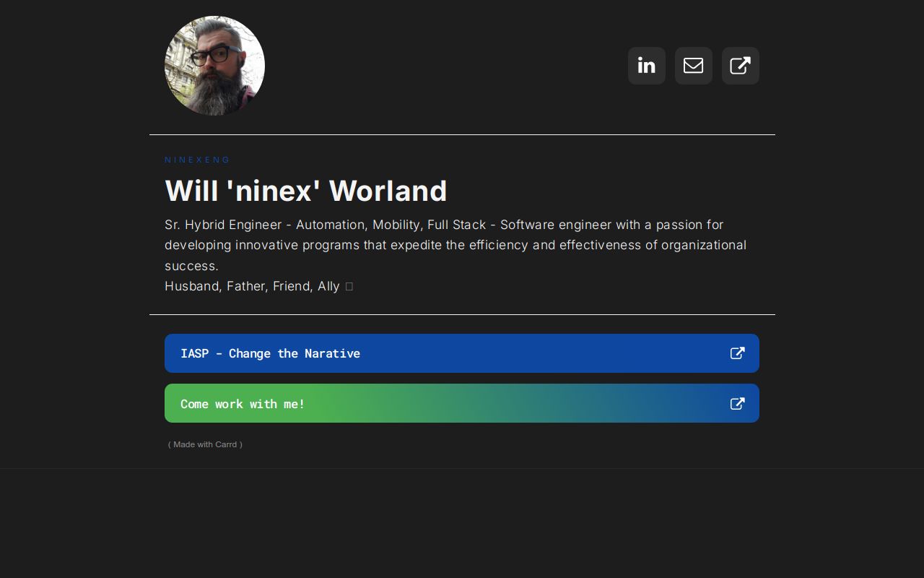Open the external website icon beside the envelope
This screenshot has height=578, width=924.
click(740, 66)
